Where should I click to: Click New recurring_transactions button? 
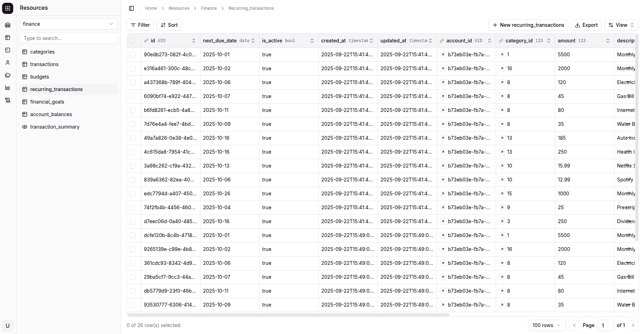[x=528, y=25]
